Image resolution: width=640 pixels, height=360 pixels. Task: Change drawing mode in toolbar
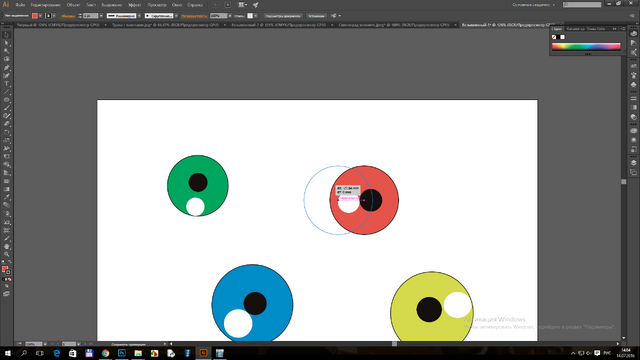coord(6,287)
